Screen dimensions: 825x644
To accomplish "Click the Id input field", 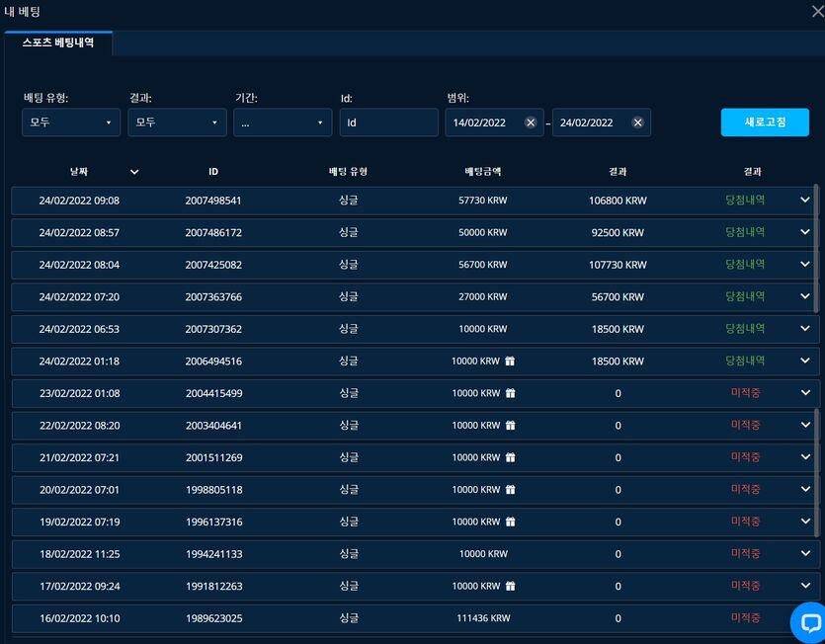I will click(x=389, y=122).
